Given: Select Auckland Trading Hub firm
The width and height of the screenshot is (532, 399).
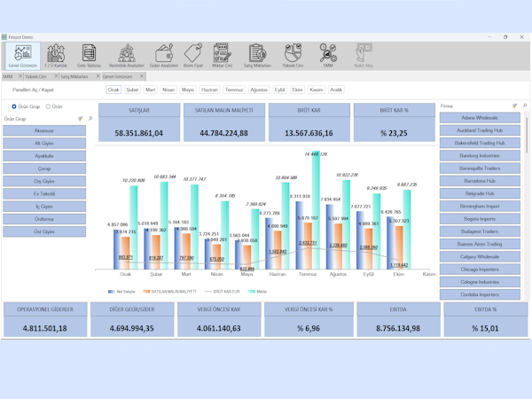Looking at the screenshot, I should [480, 130].
